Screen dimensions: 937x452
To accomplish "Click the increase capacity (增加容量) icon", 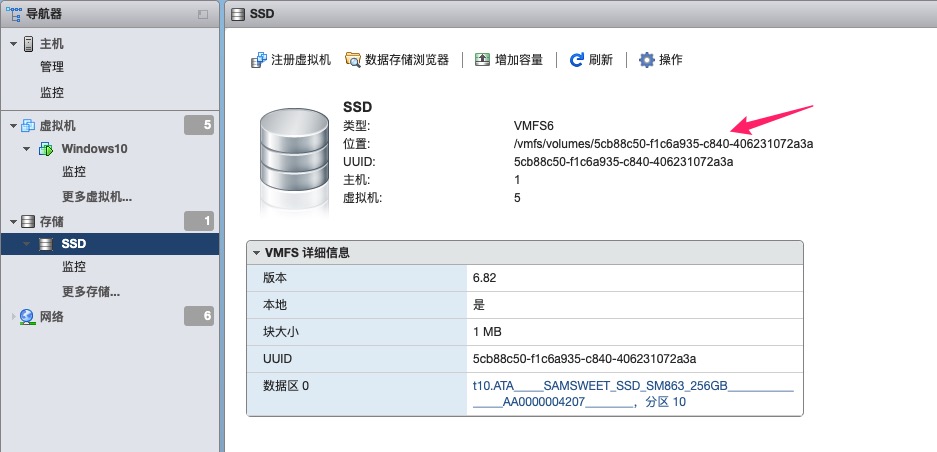I will tap(483, 60).
